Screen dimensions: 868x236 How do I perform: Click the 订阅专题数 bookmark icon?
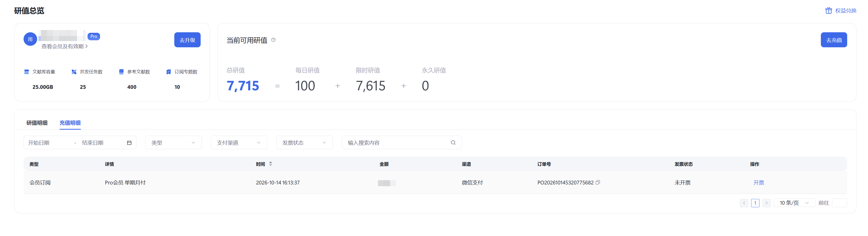(169, 72)
